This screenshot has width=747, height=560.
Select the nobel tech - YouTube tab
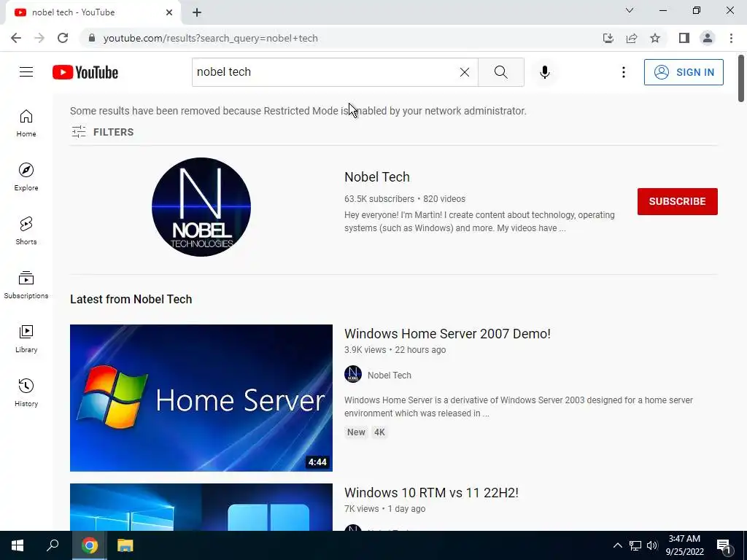tap(93, 12)
